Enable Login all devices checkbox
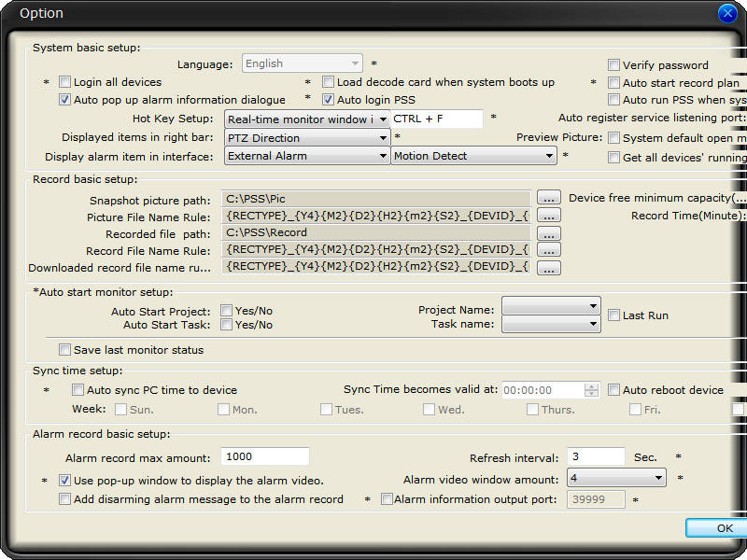Screen dimensions: 747x560 tap(65, 82)
